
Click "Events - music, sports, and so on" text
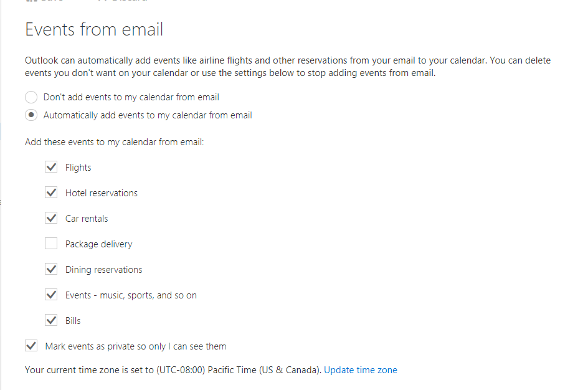tap(131, 295)
